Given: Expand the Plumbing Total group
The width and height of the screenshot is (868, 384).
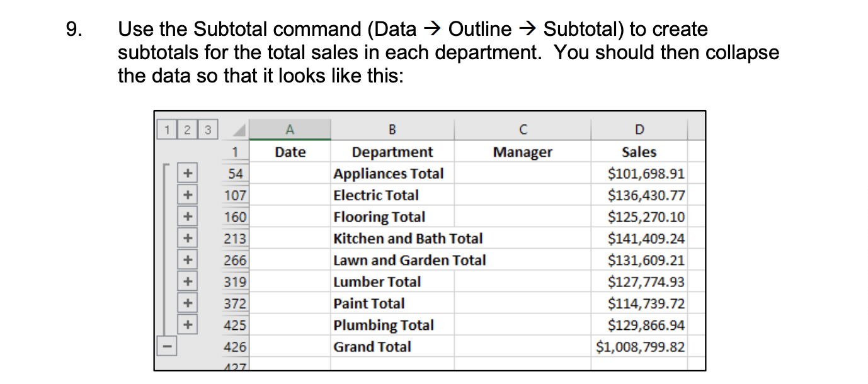Looking at the screenshot, I should tap(188, 325).
